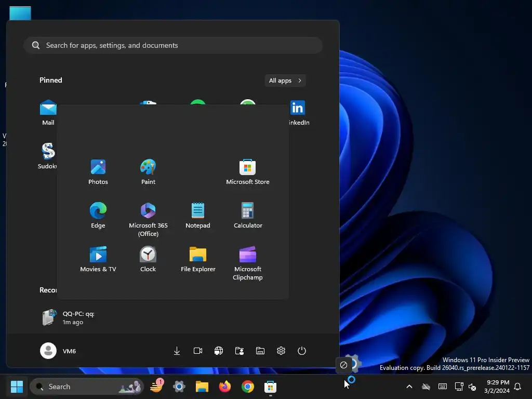Screen dimensions: 532x399
Task: Open the taskbar app with notification badge
Action: (156, 387)
